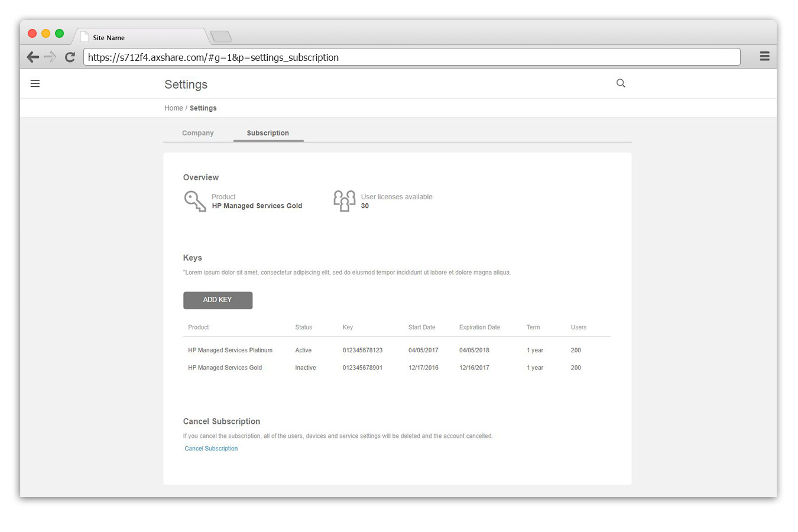This screenshot has width=798, height=532.
Task: Click the 200 users value in Inactive row
Action: pyautogui.click(x=576, y=368)
